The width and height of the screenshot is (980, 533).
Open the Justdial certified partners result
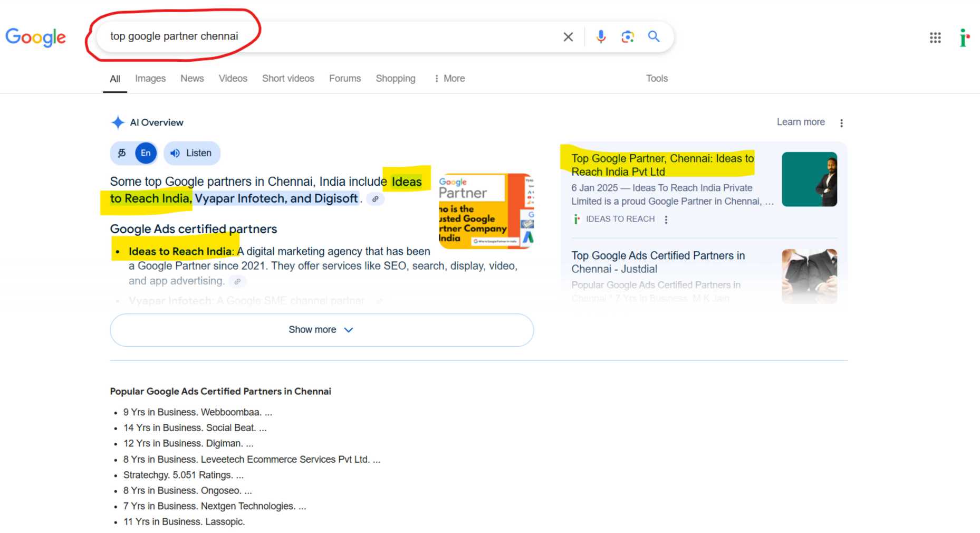coord(658,262)
